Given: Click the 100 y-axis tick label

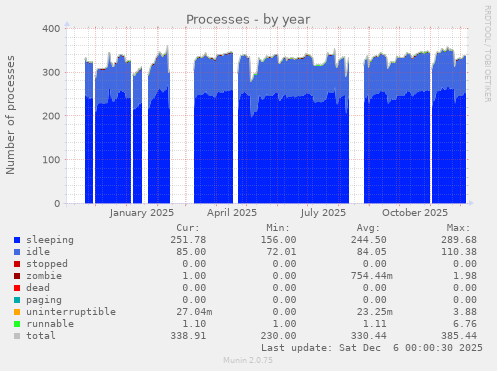Looking at the screenshot, I should point(51,160).
